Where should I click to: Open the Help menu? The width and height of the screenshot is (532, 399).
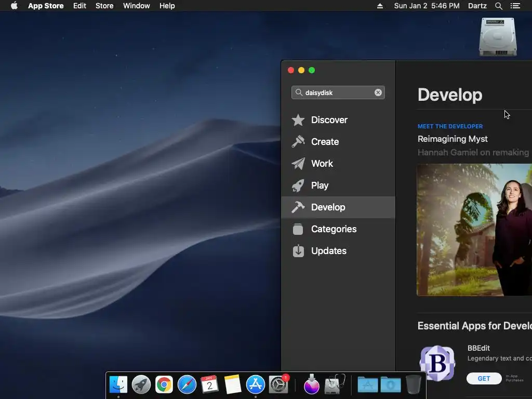[x=167, y=6]
